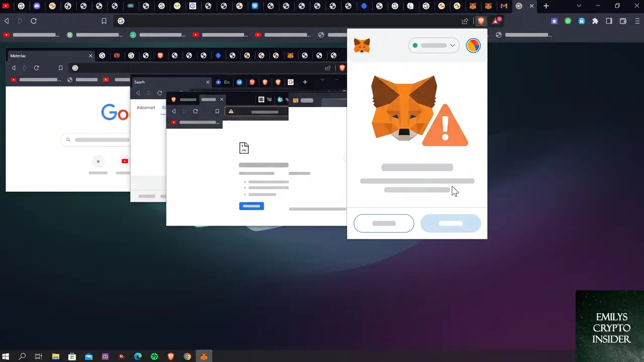
Task: Reload the page in the top browser window
Action: 34,21
